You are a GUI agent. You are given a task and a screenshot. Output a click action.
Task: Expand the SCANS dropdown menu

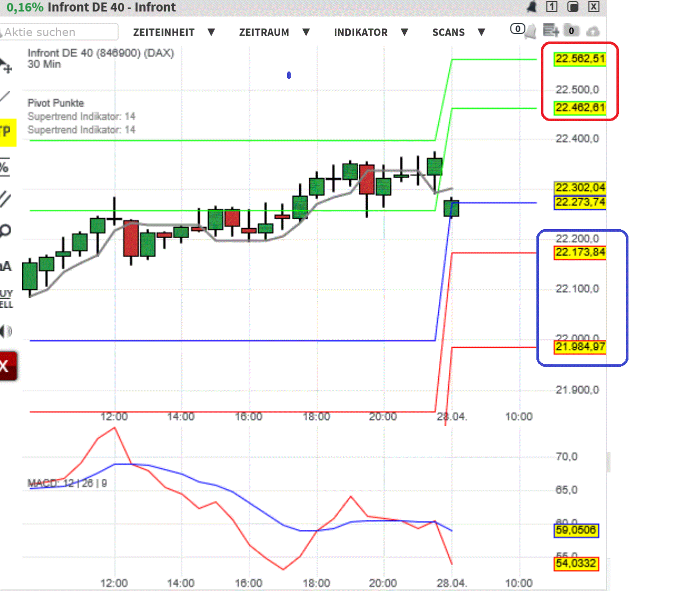click(458, 33)
